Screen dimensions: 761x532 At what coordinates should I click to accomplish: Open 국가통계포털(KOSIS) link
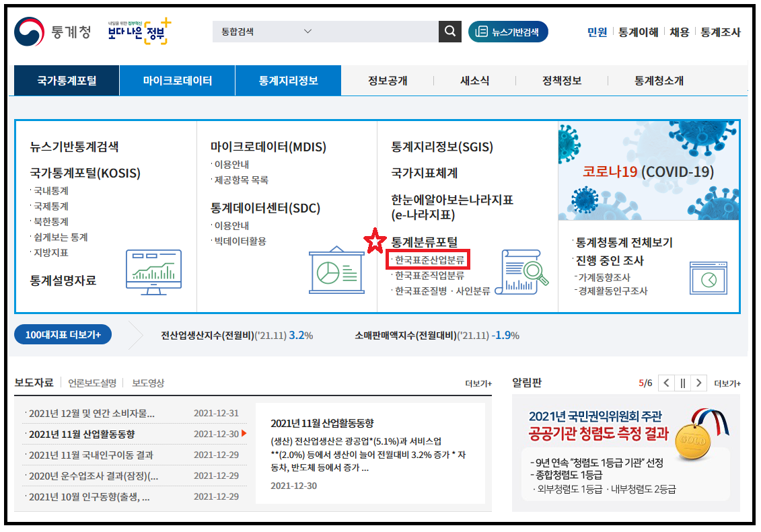tap(85, 173)
